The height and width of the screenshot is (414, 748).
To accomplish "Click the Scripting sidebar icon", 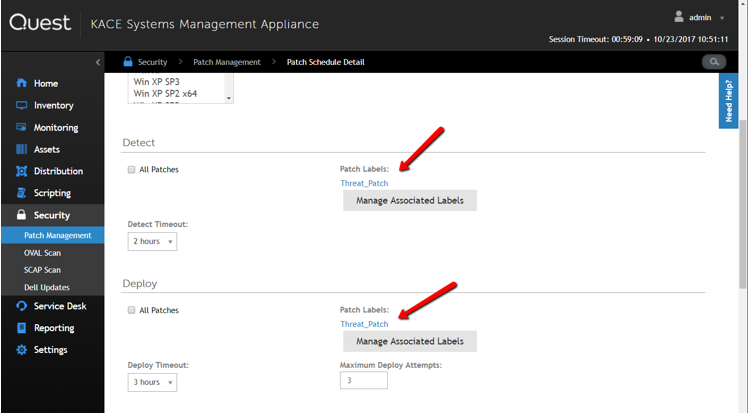I will coord(22,193).
